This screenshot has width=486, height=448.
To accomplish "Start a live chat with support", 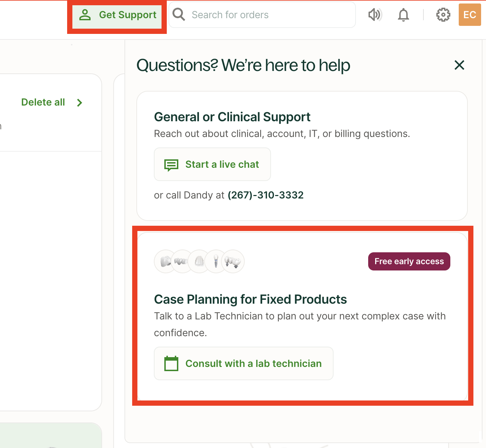I will 212,164.
